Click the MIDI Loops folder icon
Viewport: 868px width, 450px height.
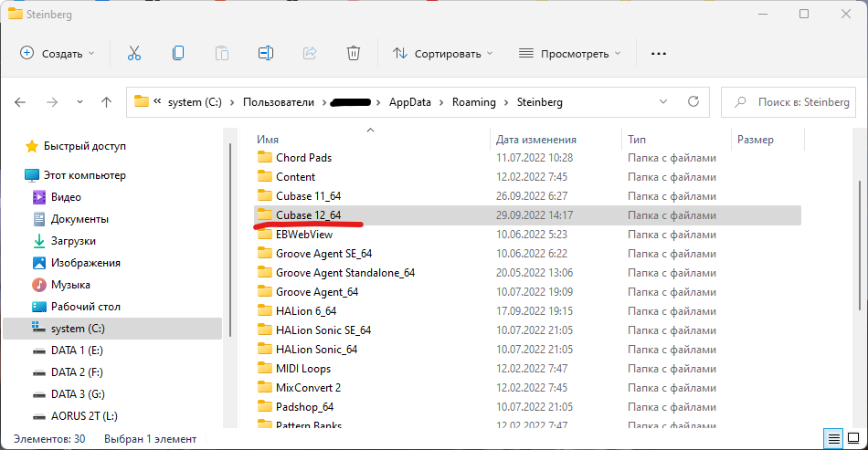265,368
